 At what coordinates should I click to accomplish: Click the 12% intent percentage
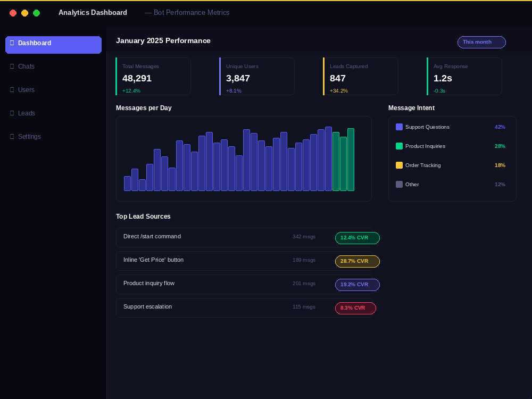(x=500, y=184)
